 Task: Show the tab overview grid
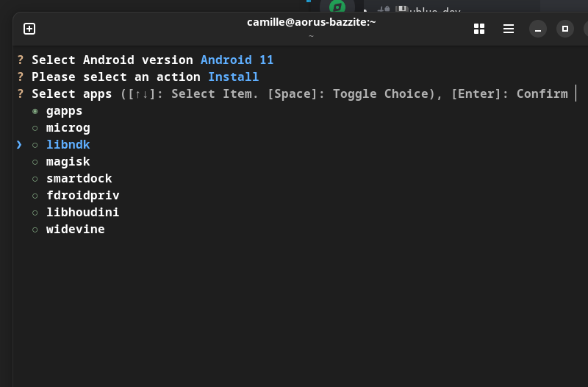click(x=479, y=29)
